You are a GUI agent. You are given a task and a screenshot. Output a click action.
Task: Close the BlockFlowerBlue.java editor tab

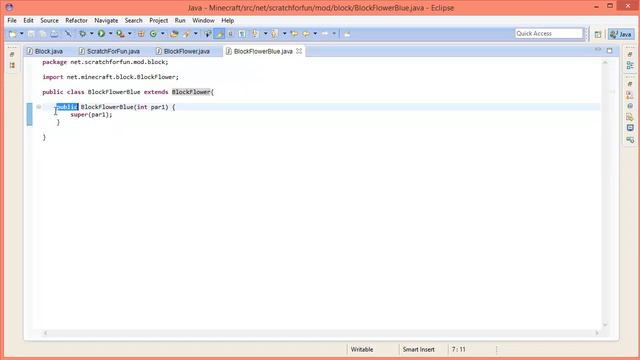(299, 51)
